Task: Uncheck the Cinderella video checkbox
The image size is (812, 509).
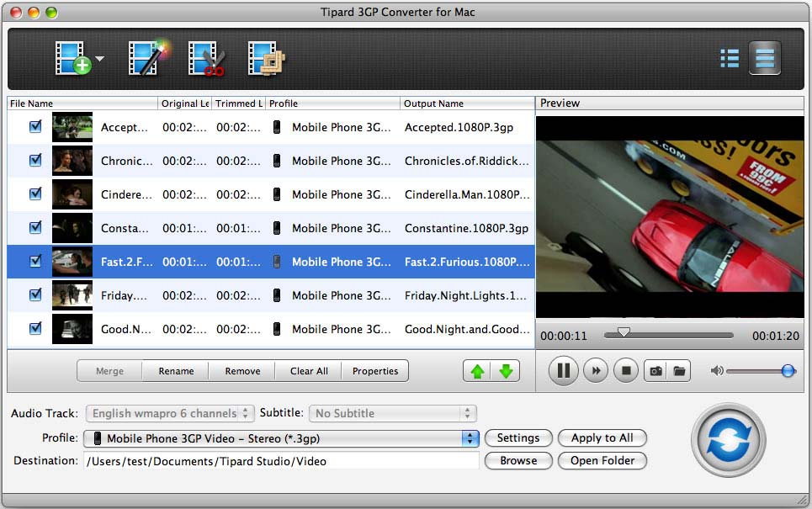Action: [35, 194]
